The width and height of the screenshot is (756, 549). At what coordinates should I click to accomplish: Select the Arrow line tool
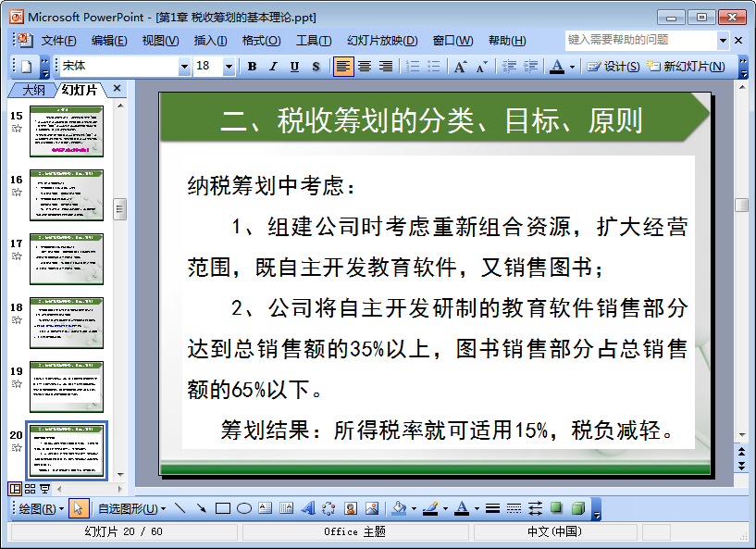click(201, 508)
